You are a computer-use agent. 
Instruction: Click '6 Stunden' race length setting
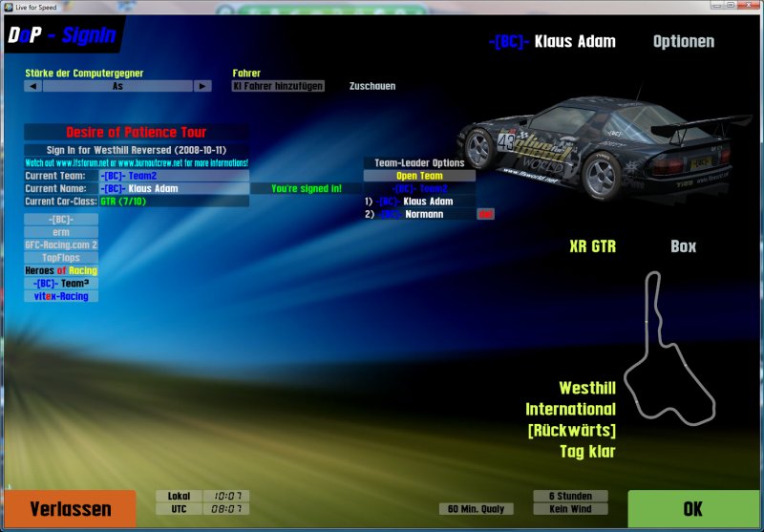[570, 496]
